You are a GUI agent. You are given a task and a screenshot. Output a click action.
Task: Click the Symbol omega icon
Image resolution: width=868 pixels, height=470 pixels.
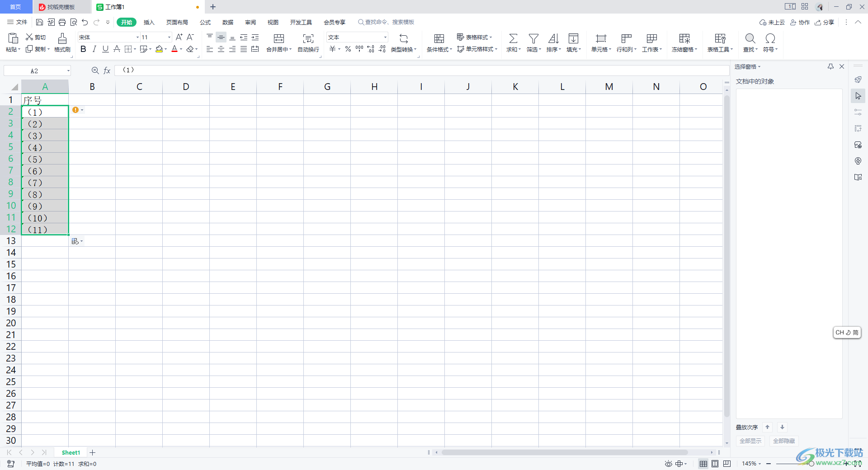point(770,38)
